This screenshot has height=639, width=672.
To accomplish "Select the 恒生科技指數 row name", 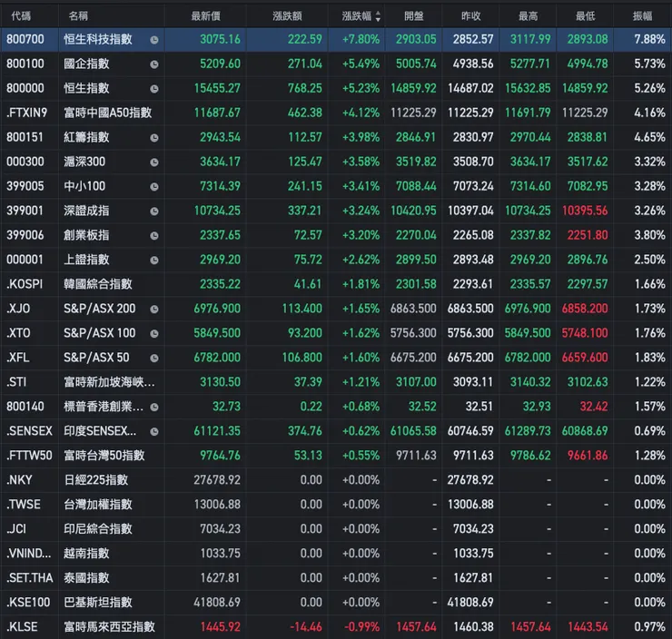I will [98, 39].
